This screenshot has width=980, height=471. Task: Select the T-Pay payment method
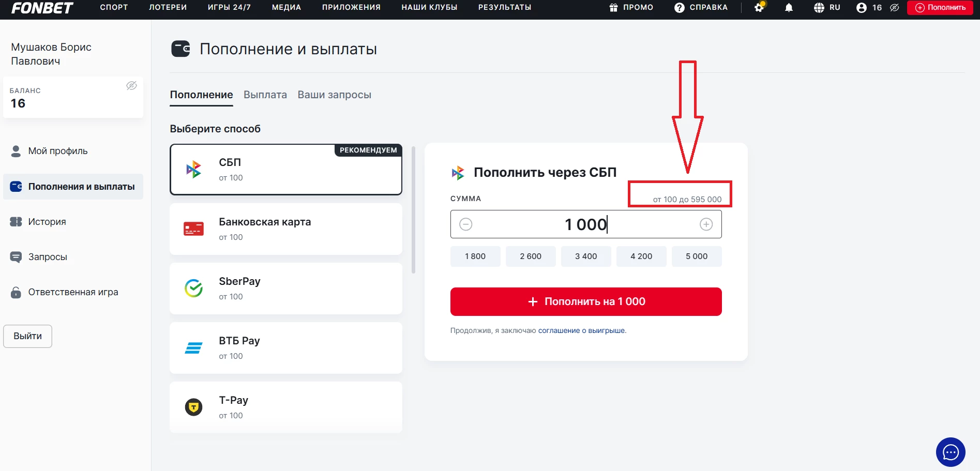point(286,407)
